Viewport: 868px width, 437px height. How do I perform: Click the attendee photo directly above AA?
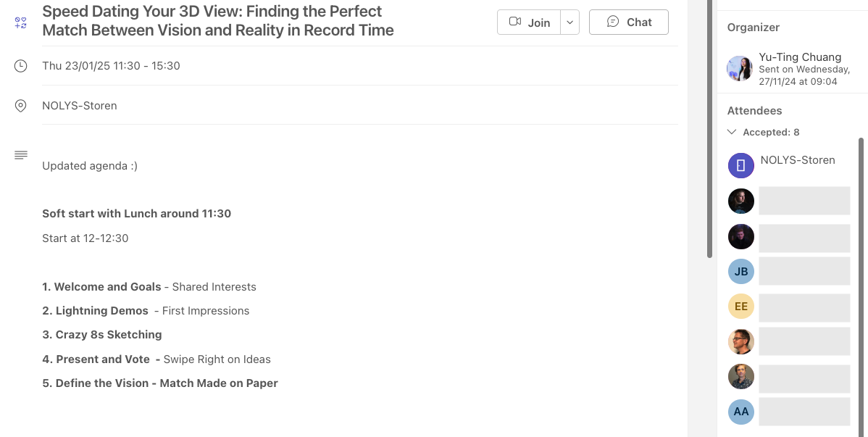pos(740,377)
